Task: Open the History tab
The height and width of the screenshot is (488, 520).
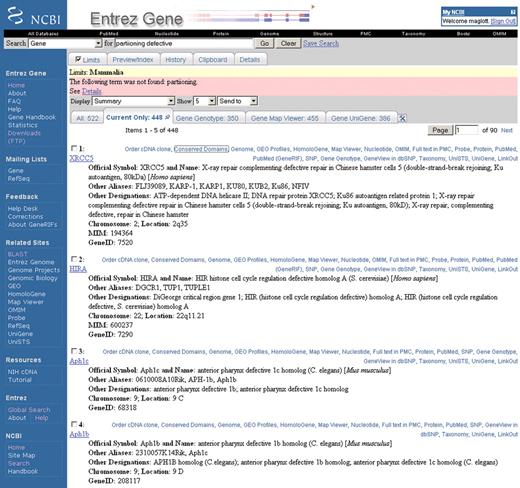Action: click(x=176, y=60)
